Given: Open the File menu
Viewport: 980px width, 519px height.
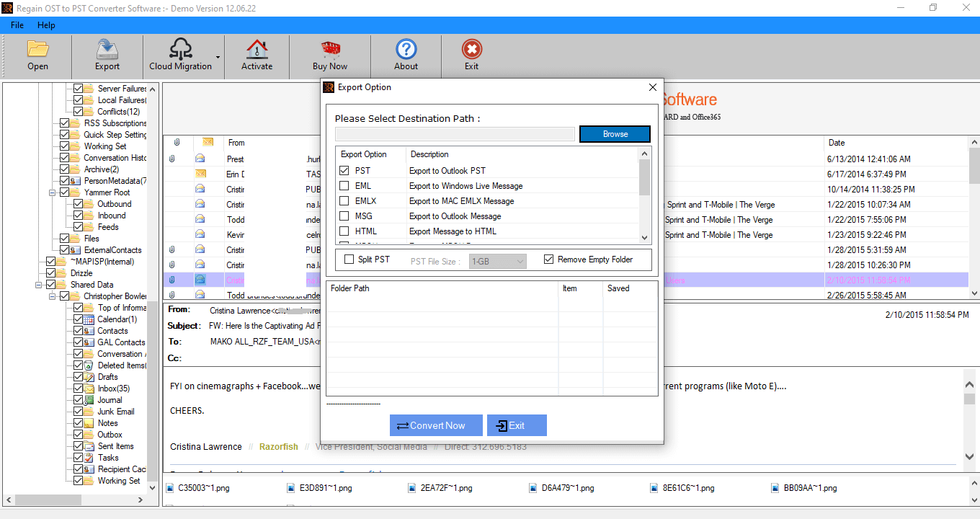Looking at the screenshot, I should (x=17, y=25).
